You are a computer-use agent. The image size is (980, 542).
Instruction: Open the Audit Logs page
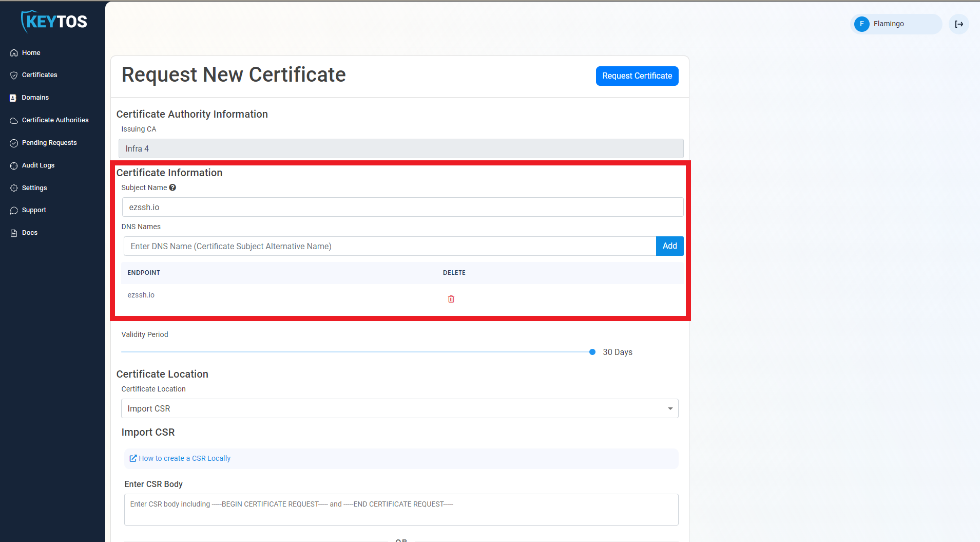(38, 165)
